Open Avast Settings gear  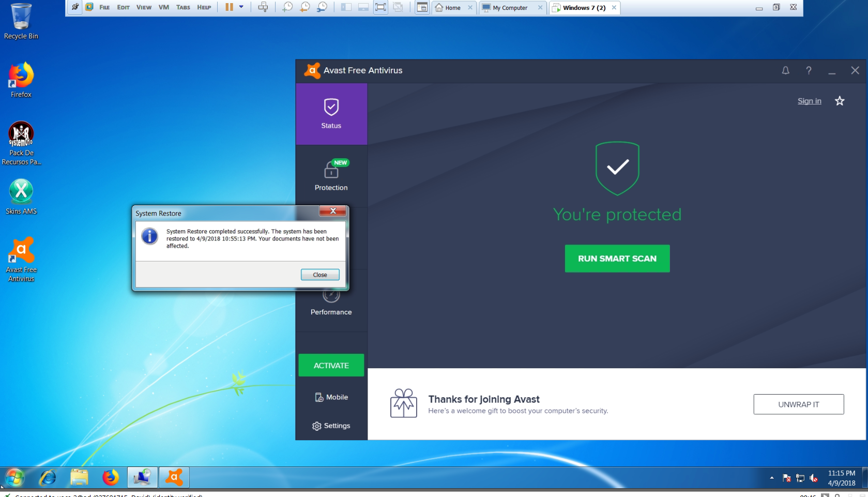pos(331,426)
